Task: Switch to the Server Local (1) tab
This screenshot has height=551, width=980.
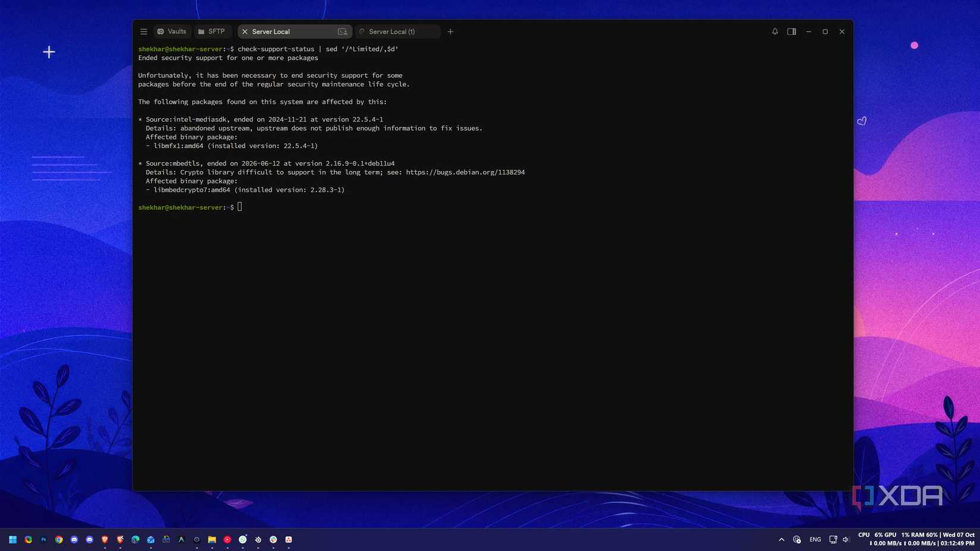Action: point(397,31)
